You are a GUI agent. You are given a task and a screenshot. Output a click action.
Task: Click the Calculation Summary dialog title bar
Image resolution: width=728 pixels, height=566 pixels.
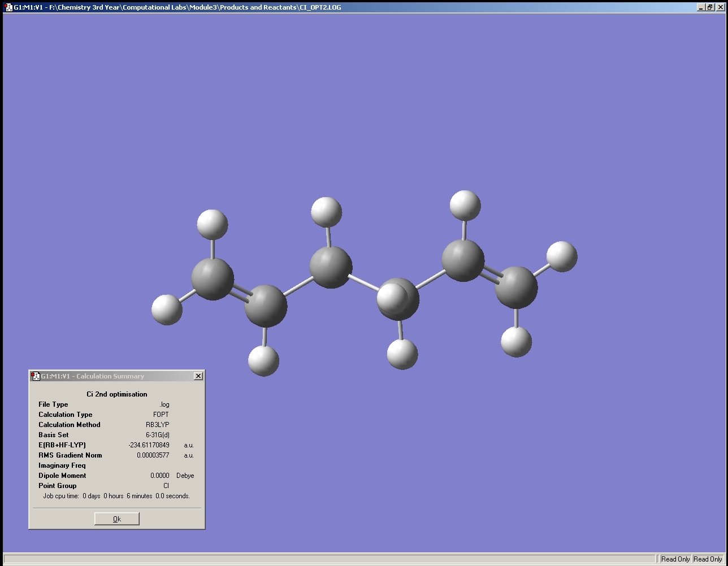point(113,376)
